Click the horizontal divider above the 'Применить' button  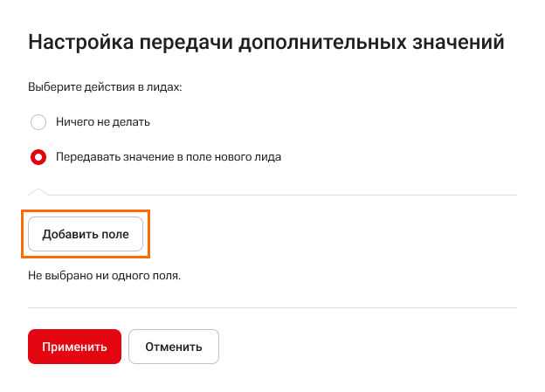(x=272, y=307)
